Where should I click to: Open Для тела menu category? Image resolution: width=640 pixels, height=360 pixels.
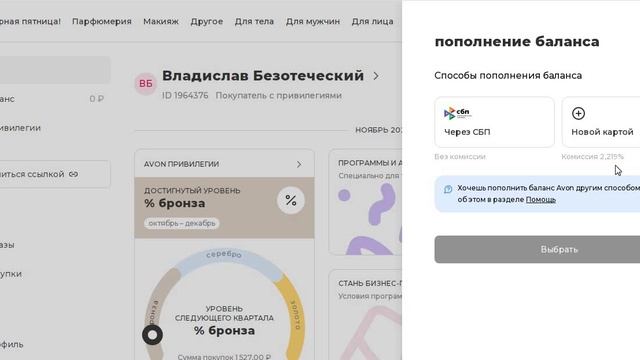coord(254,21)
